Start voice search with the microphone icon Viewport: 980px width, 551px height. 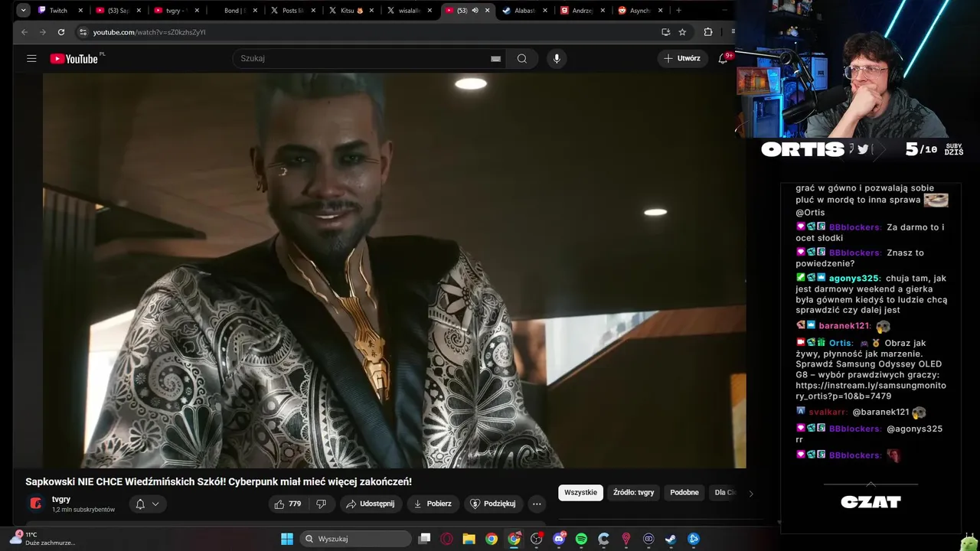(x=557, y=59)
